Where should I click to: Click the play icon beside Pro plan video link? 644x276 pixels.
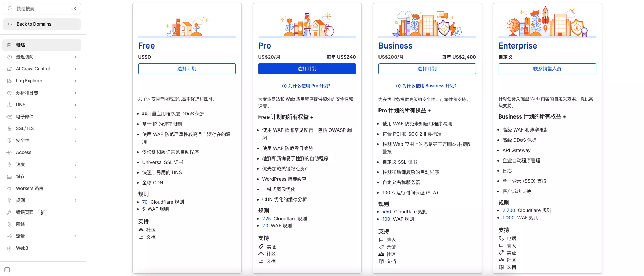tap(284, 86)
